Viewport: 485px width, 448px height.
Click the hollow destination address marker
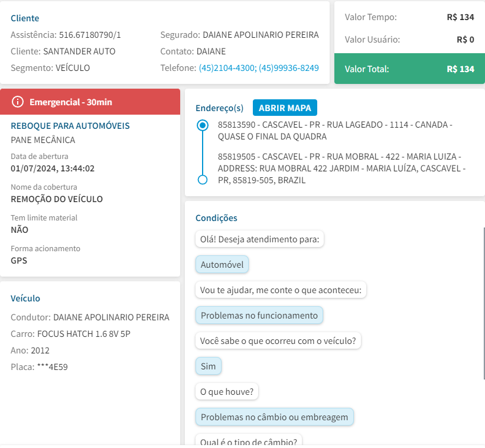(x=203, y=180)
